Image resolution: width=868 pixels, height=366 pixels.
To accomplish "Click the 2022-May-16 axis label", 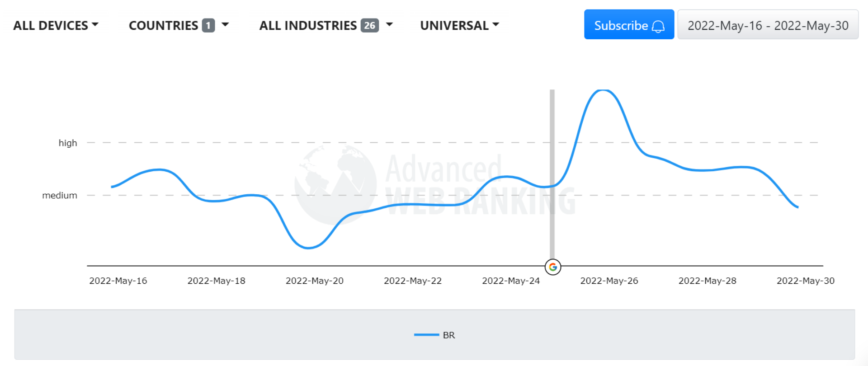I will 118,281.
